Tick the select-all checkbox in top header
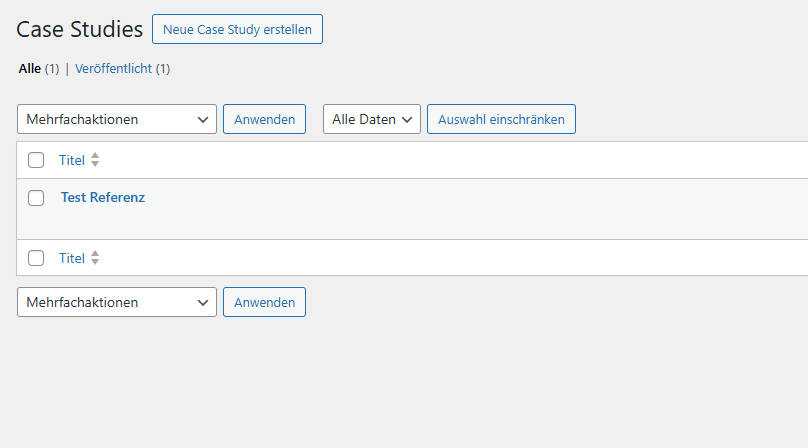Screen dimensions: 808x448 [36, 160]
